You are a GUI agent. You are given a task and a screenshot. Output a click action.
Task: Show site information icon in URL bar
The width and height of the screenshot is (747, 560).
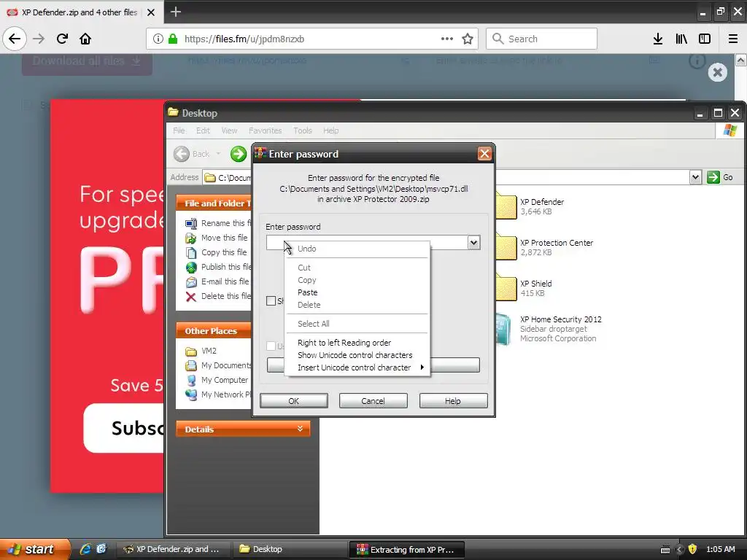pos(158,39)
